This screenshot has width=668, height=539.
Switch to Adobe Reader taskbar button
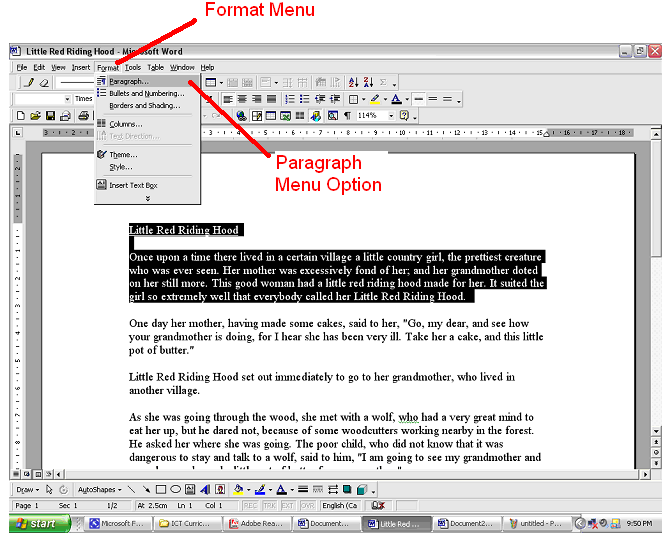258,524
